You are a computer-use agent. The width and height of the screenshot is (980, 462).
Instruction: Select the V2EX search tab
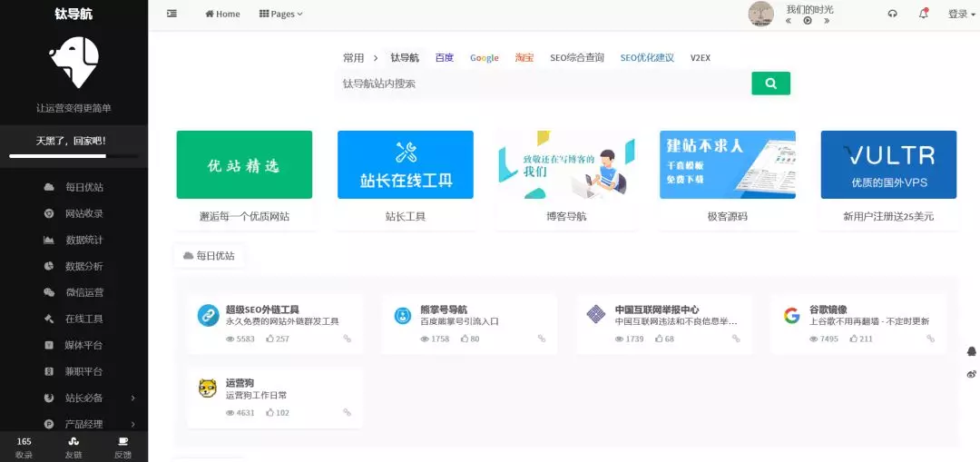700,57
